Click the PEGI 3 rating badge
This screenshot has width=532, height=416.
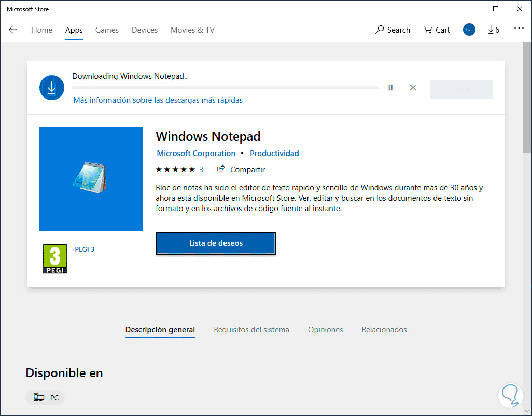tap(55, 258)
